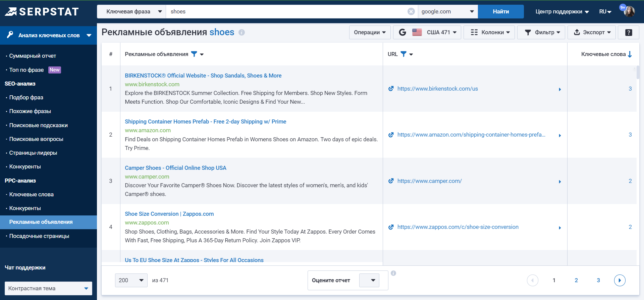Open Подбор фраз in the sidebar
The height and width of the screenshot is (300, 644).
(26, 97)
